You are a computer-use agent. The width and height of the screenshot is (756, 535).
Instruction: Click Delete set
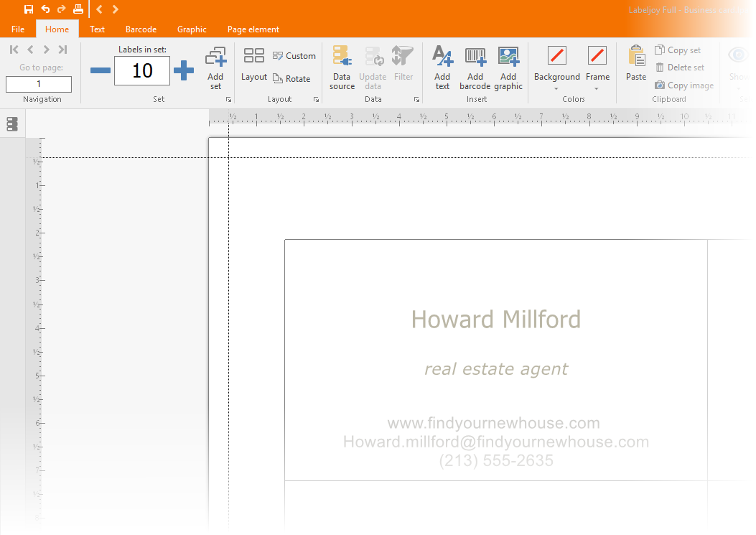(x=680, y=68)
